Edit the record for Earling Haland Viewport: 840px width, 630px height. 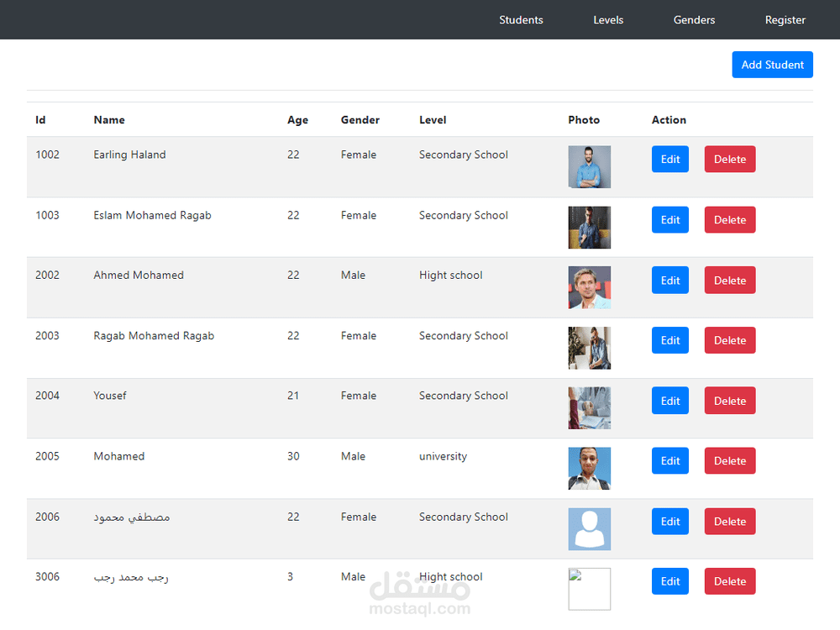[x=669, y=159]
